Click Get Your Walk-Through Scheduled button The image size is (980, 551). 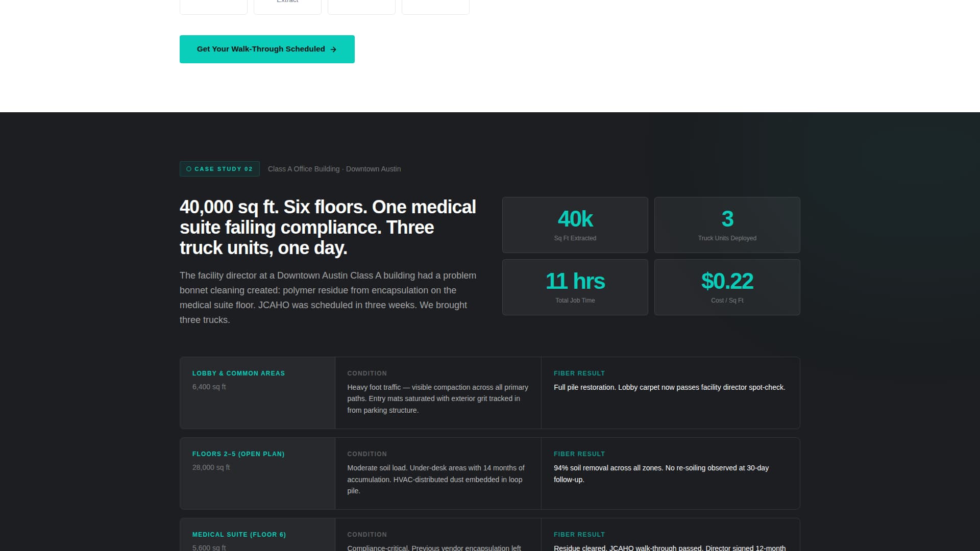(267, 49)
